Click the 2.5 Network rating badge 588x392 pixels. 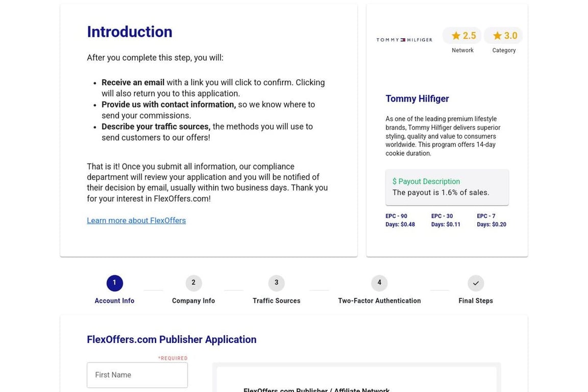click(x=462, y=36)
